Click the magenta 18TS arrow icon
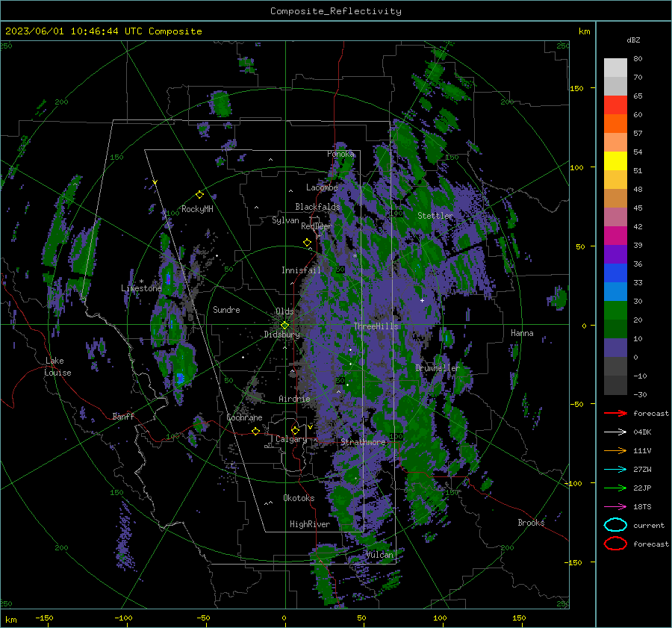The image size is (672, 628). (615, 506)
